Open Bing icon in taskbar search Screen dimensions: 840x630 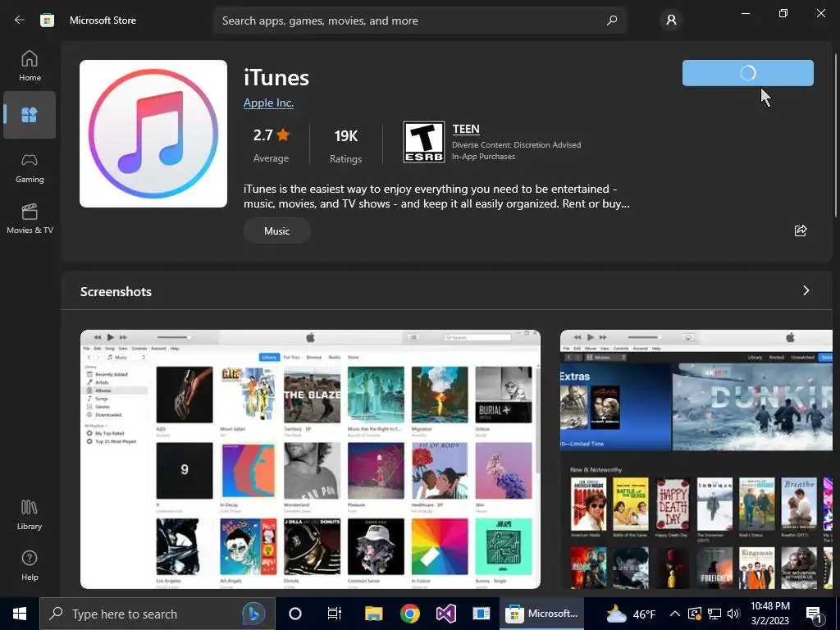[x=253, y=614]
